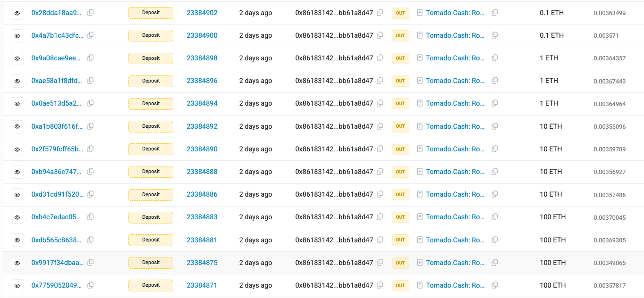644x298 pixels.
Task: Click the Deposit method button on row 23384902
Action: click(x=151, y=13)
